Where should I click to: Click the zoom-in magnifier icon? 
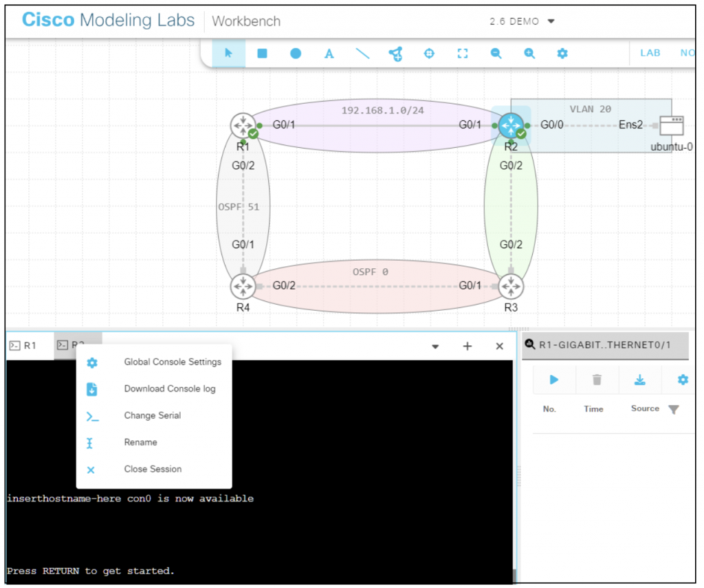point(529,54)
